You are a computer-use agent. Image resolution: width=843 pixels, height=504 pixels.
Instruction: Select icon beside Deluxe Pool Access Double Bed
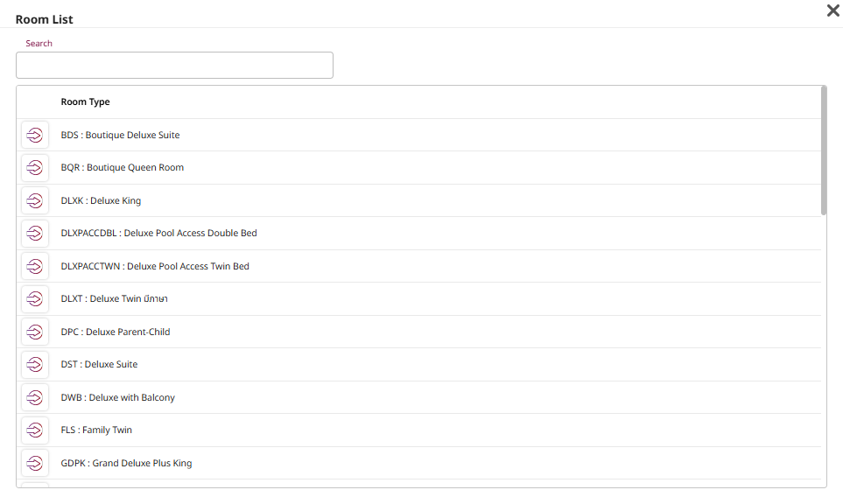[35, 234]
